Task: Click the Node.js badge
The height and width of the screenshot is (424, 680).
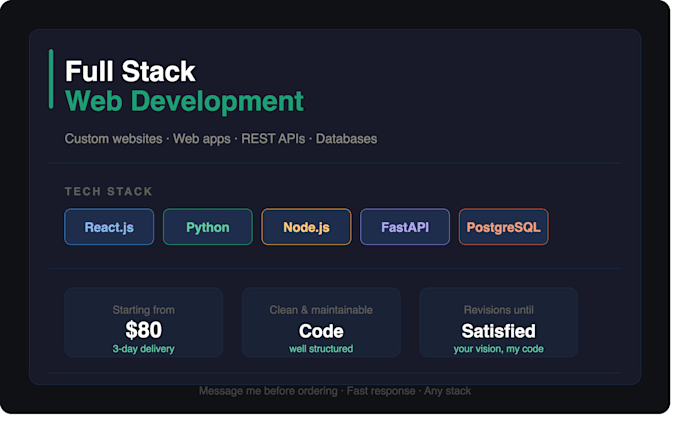Action: point(306,227)
